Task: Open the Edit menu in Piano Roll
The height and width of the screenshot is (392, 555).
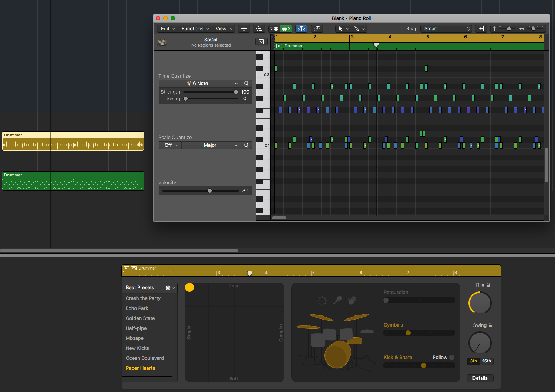Action: point(168,29)
